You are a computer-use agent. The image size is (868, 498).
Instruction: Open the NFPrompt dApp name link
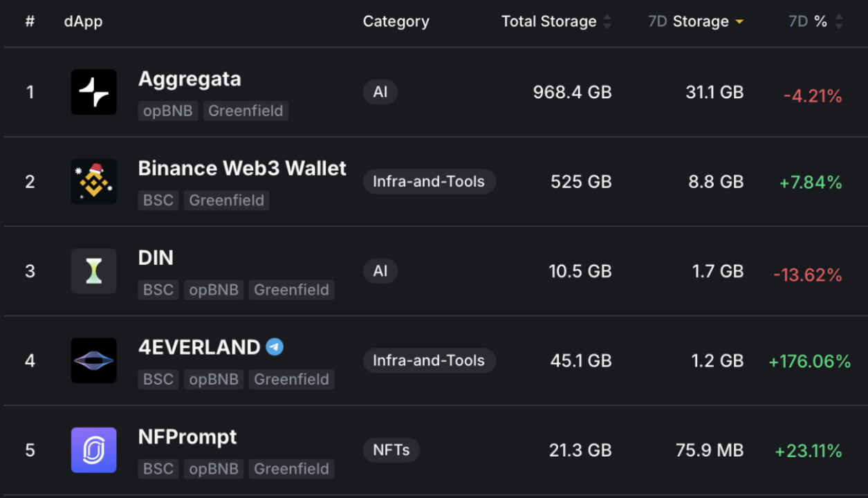pyautogui.click(x=187, y=437)
